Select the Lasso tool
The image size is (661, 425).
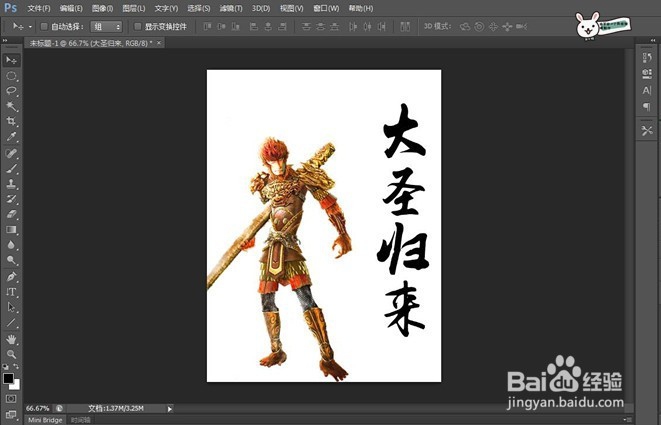point(11,91)
